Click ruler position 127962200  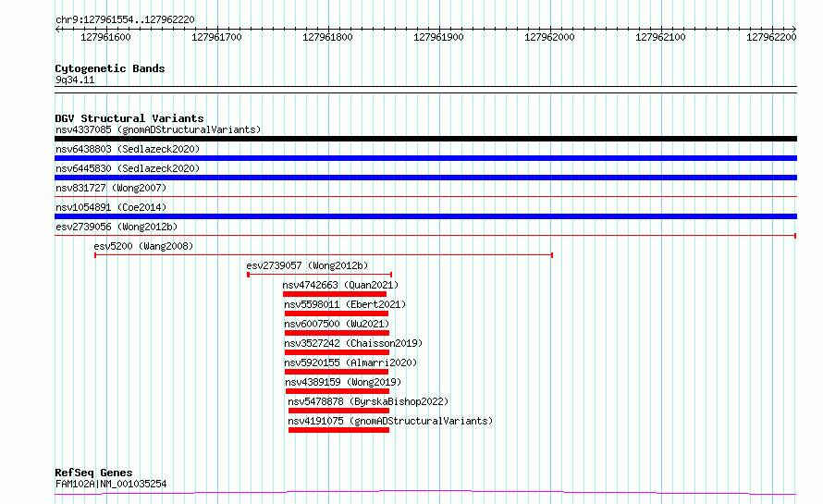coord(771,37)
